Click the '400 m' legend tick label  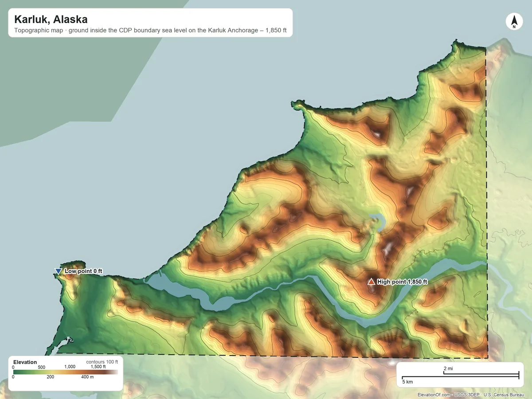[88, 377]
